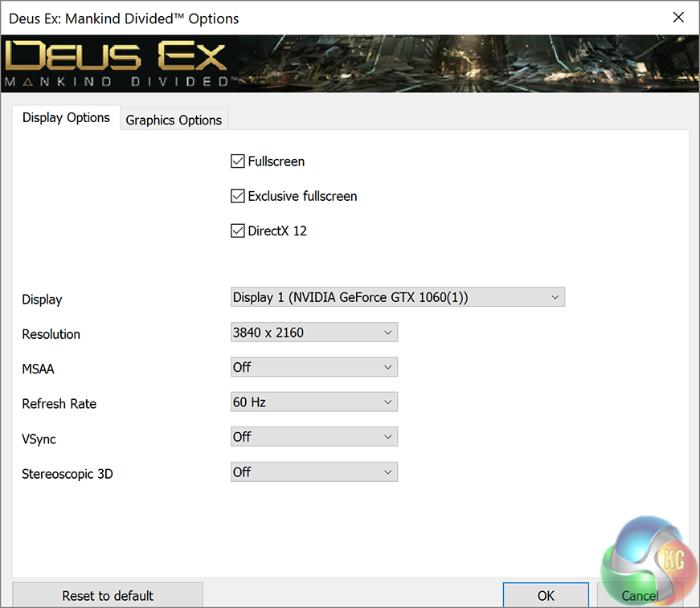Viewport: 700px width, 608px height.
Task: Click the Exclusive fullscreen label text
Action: [x=302, y=196]
